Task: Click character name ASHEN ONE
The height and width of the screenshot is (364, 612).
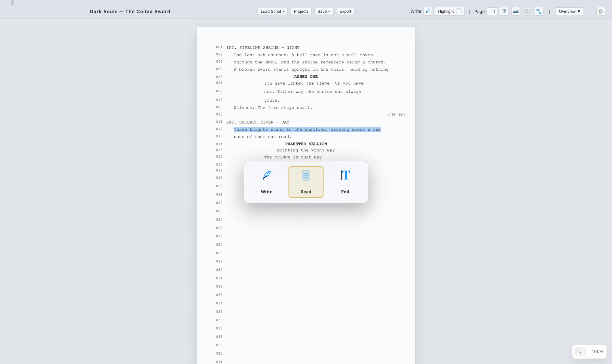Action: click(306, 77)
